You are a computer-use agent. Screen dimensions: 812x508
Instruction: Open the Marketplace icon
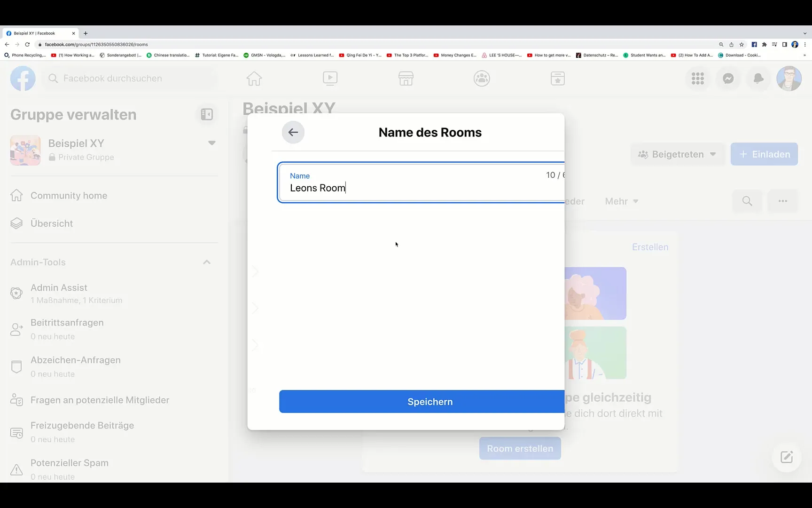coord(406,79)
